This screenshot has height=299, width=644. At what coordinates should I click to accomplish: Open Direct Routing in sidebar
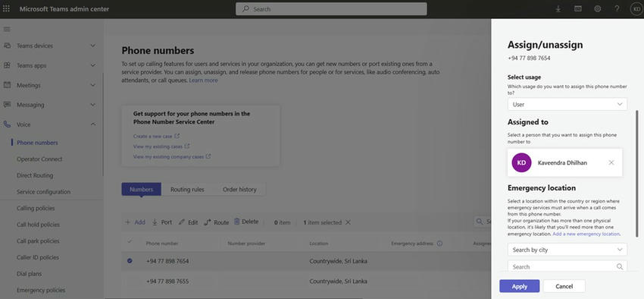point(35,175)
